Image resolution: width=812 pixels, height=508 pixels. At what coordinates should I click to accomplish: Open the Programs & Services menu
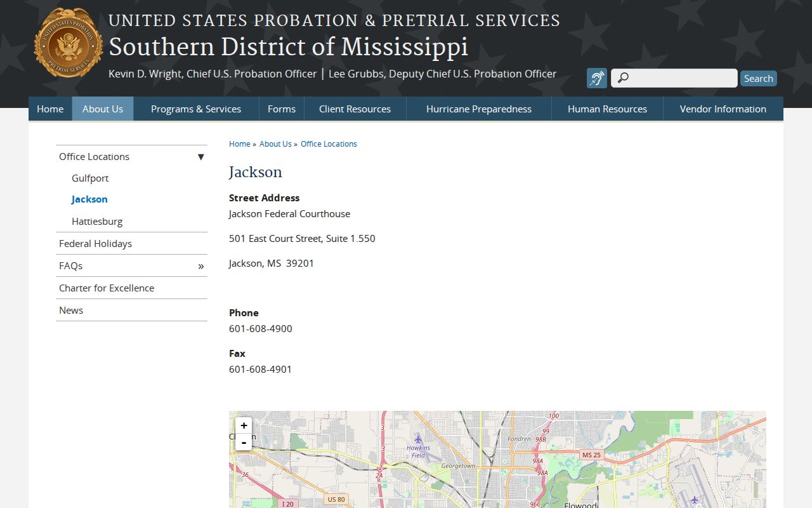coord(196,109)
